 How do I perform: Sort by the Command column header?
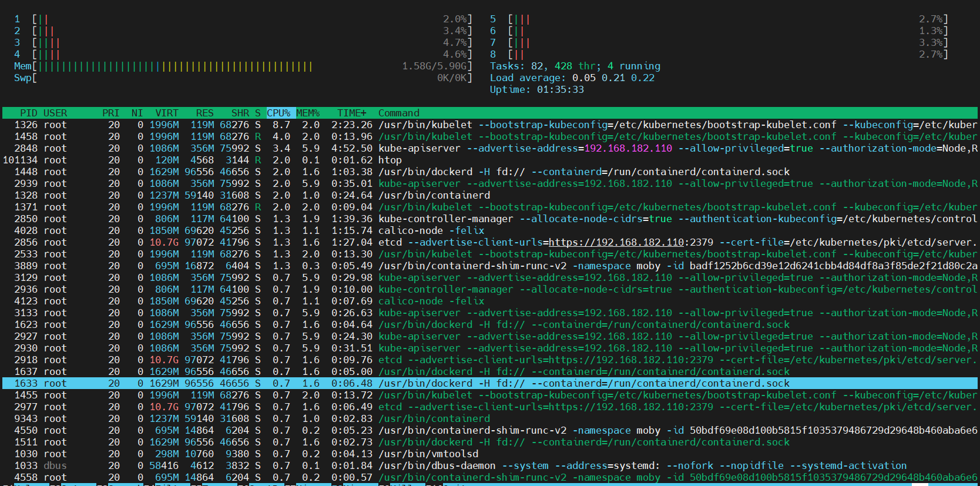(x=399, y=113)
